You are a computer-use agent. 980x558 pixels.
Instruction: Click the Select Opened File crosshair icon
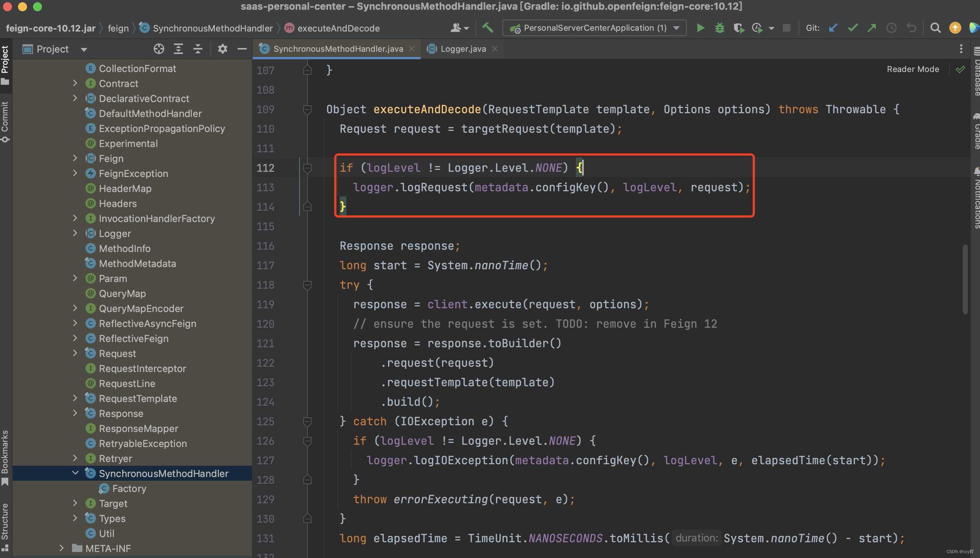[159, 49]
